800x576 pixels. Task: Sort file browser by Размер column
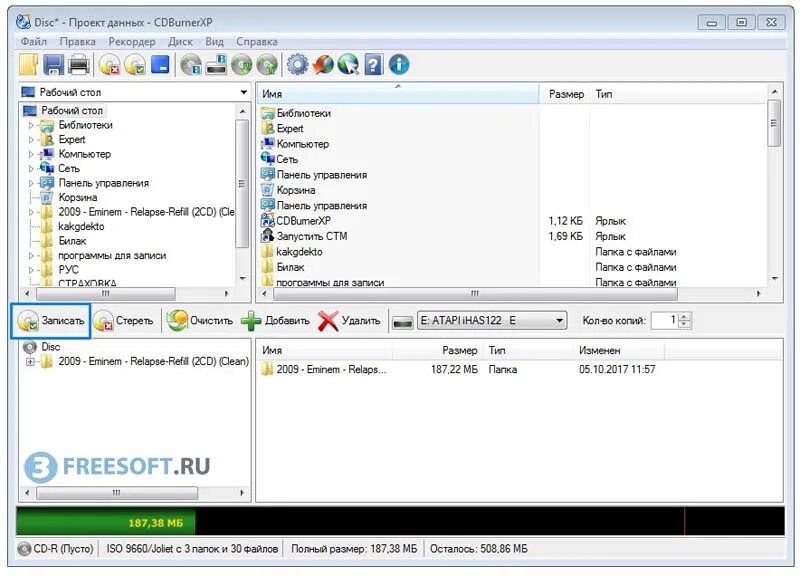tap(566, 94)
